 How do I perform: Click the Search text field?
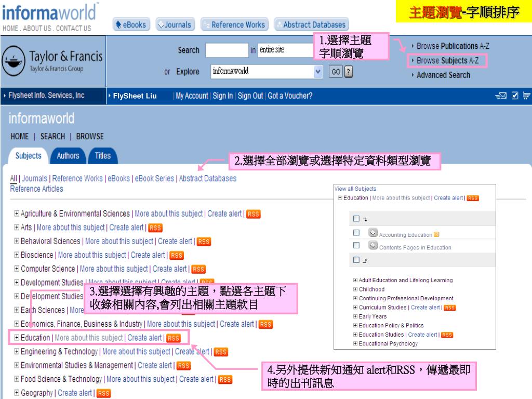click(227, 50)
